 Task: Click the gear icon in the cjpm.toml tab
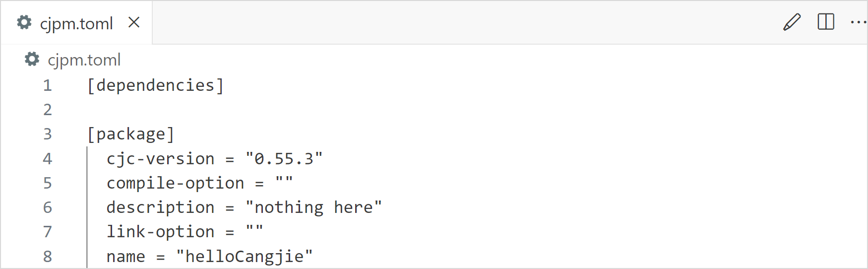click(x=24, y=22)
